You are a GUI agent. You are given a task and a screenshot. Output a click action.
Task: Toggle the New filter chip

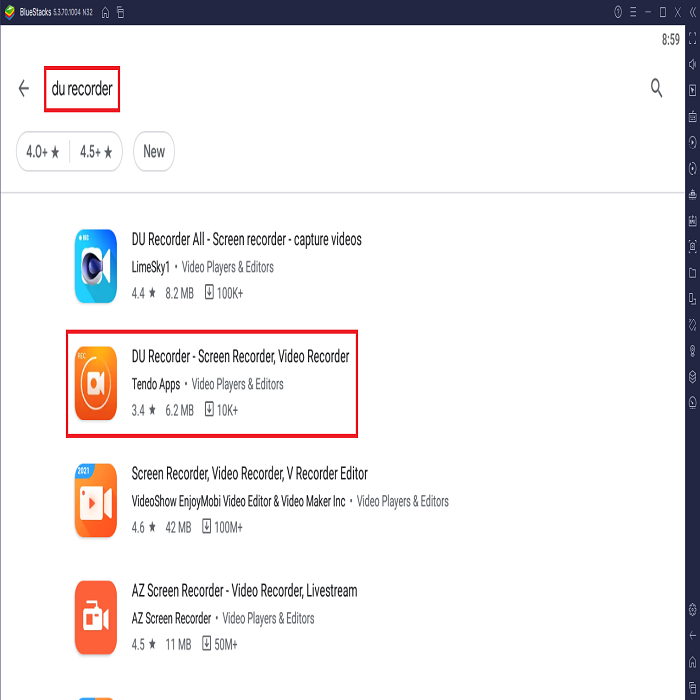pyautogui.click(x=154, y=151)
